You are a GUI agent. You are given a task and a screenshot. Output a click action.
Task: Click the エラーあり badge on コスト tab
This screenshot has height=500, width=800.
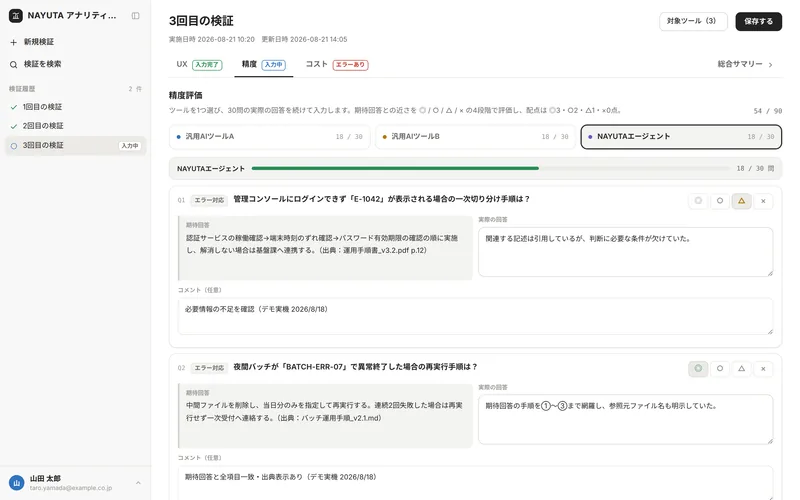pos(351,65)
